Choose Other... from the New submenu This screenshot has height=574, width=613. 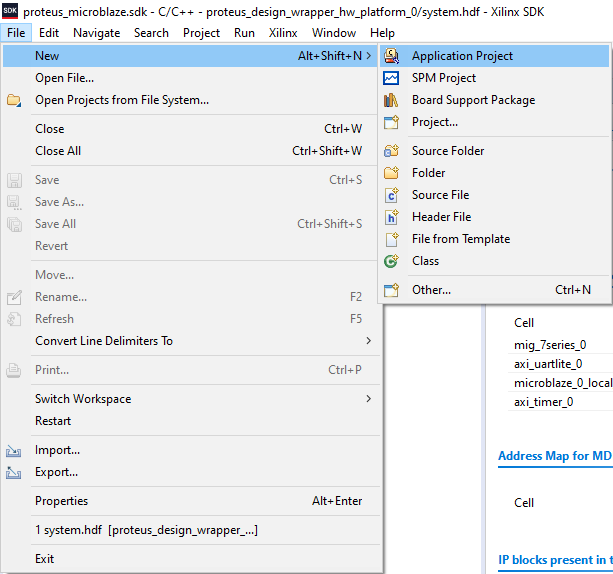(x=431, y=290)
